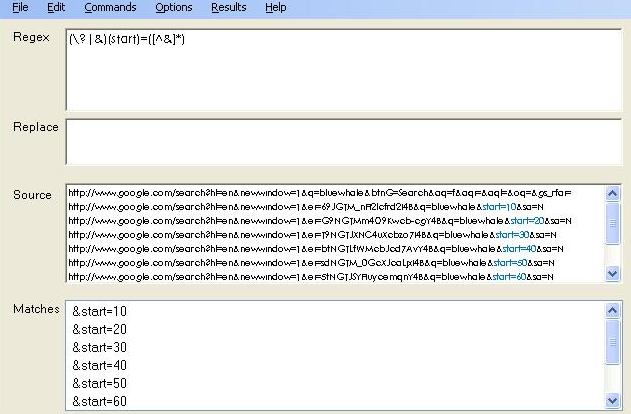Click the Source panel scroll down arrow
The height and width of the screenshot is (414, 631).
[612, 274]
